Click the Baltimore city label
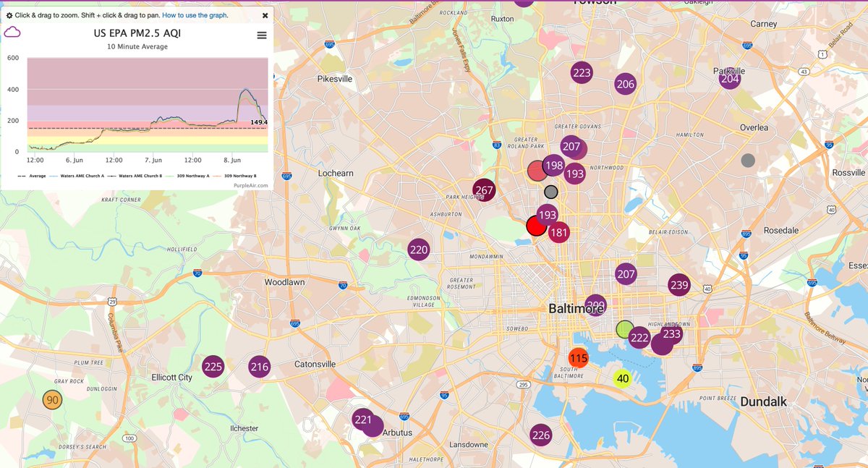The height and width of the screenshot is (468, 868). (x=576, y=309)
